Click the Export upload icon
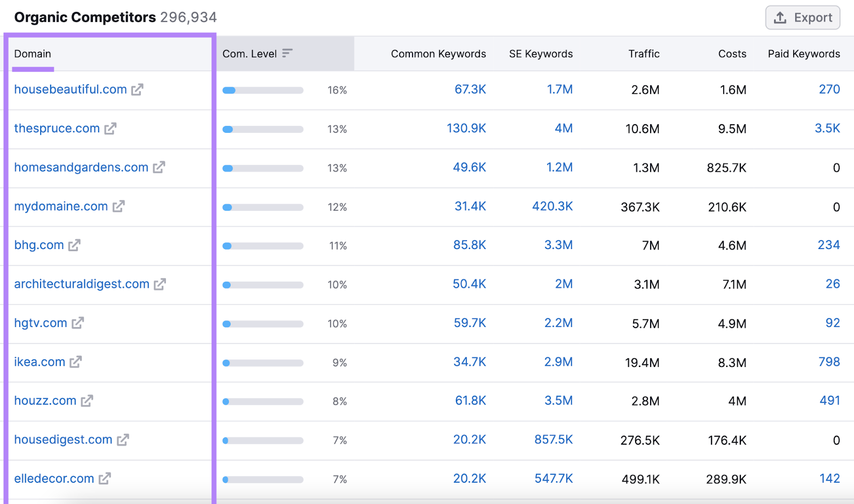This screenshot has height=504, width=854. click(780, 17)
